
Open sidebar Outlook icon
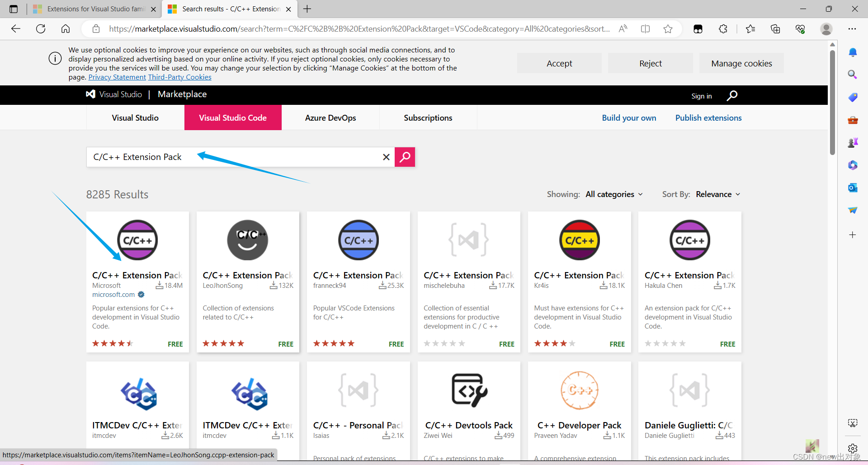[853, 188]
